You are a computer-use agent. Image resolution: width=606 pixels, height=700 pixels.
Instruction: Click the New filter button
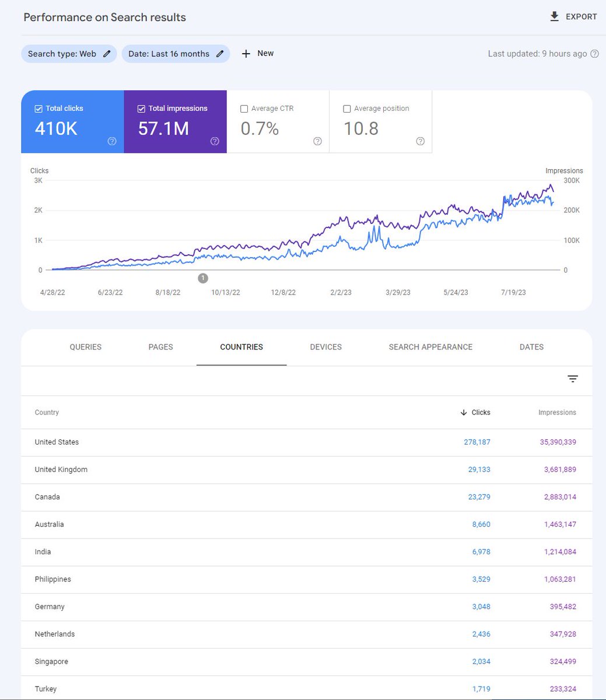tap(257, 53)
